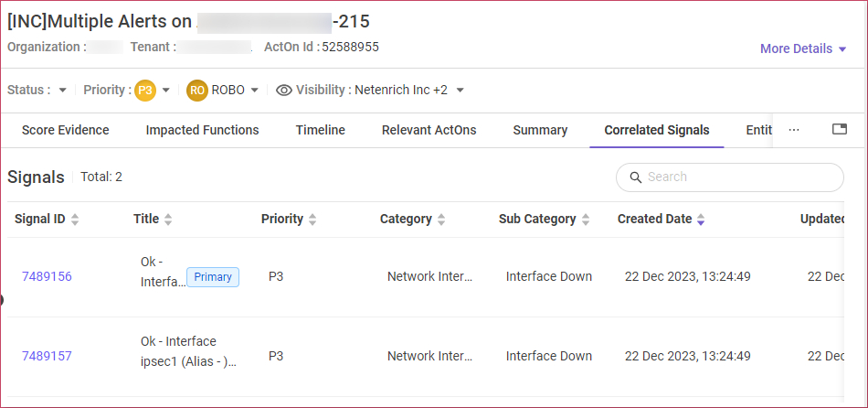Open signal 7489157 link
The height and width of the screenshot is (408, 868).
tap(47, 356)
